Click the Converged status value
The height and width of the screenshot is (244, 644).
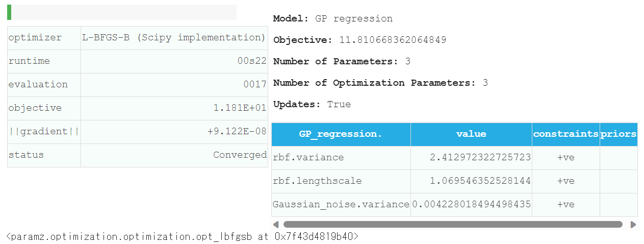point(240,155)
